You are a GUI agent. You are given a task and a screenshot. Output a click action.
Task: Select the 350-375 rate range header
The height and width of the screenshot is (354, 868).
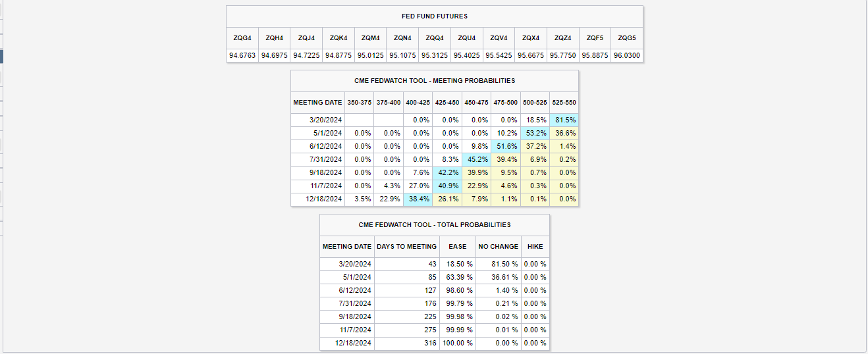360,103
